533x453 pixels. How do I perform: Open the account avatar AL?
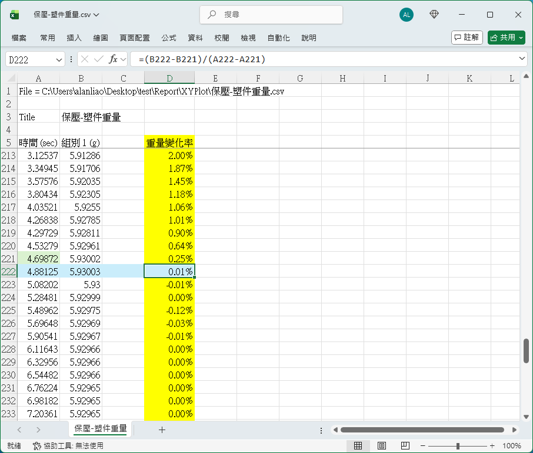406,15
